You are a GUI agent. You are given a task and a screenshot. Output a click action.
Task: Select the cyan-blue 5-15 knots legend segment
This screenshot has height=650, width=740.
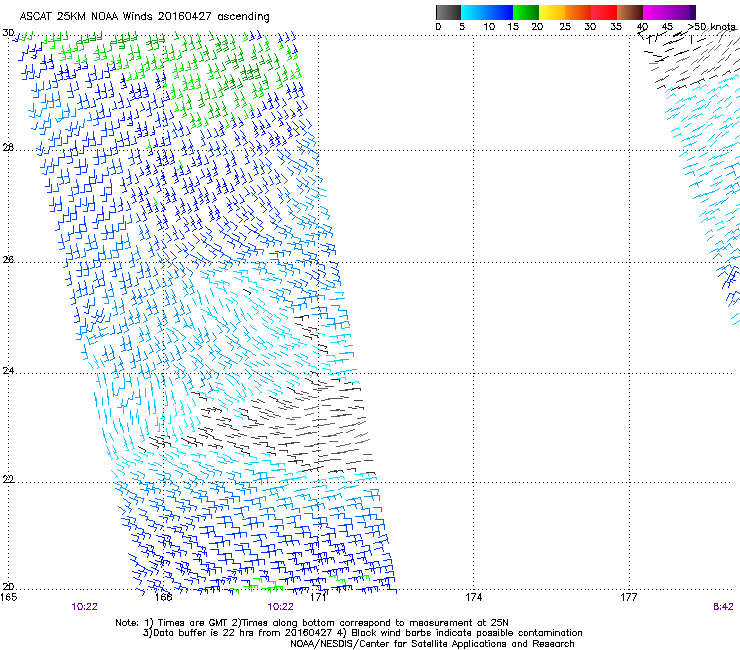coord(487,12)
